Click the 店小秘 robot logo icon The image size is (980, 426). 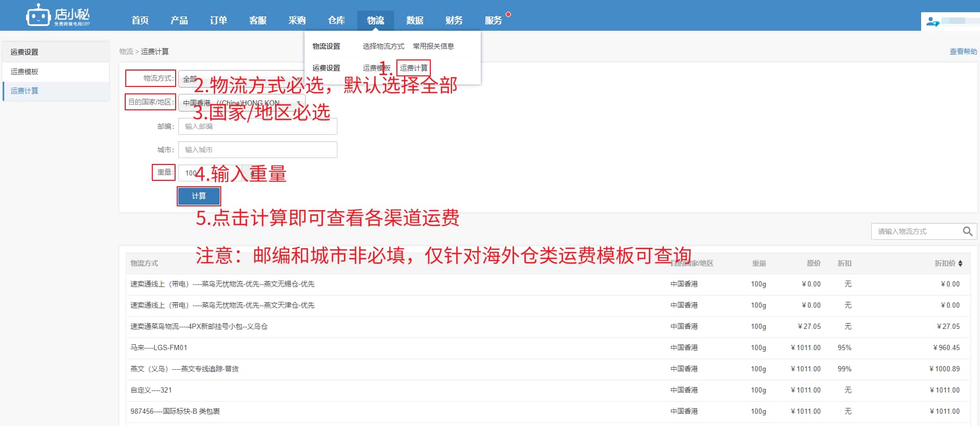pyautogui.click(x=38, y=15)
